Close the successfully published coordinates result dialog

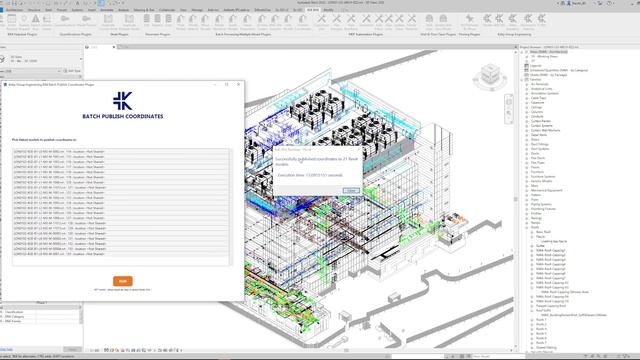(351, 191)
